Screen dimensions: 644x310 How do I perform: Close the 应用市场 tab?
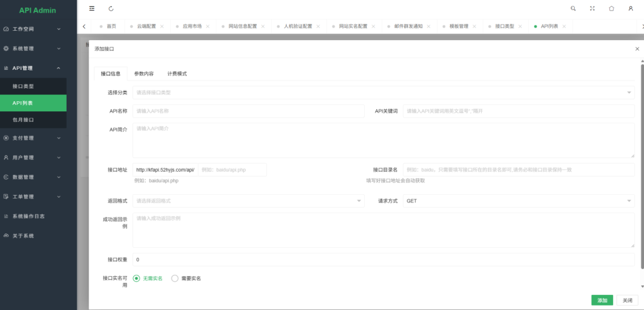coord(208,26)
